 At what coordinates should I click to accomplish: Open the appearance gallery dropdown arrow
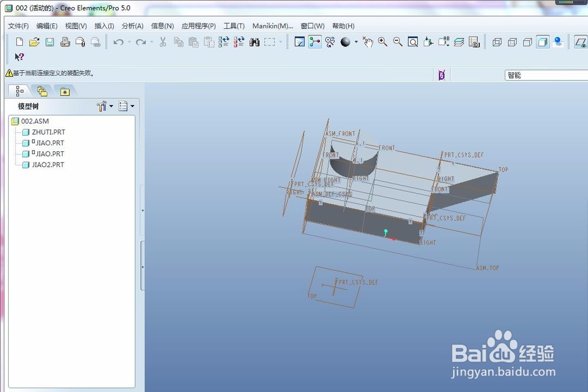(356, 42)
